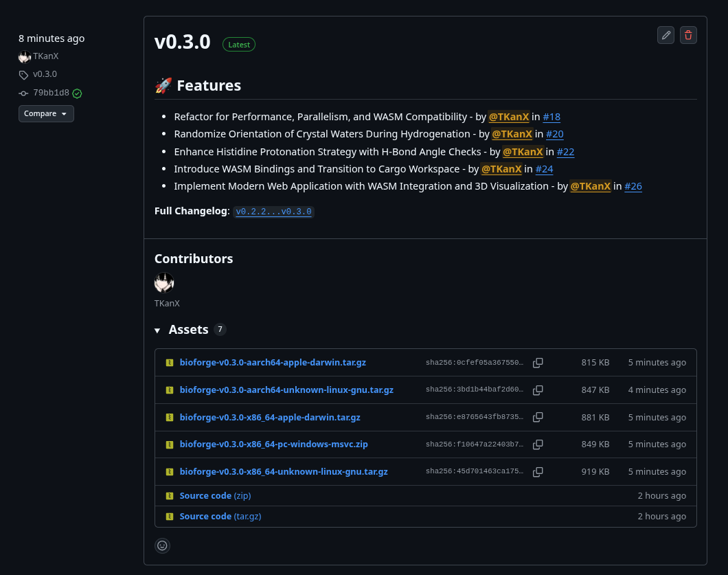Download Source code (tar.gz)

tap(220, 517)
